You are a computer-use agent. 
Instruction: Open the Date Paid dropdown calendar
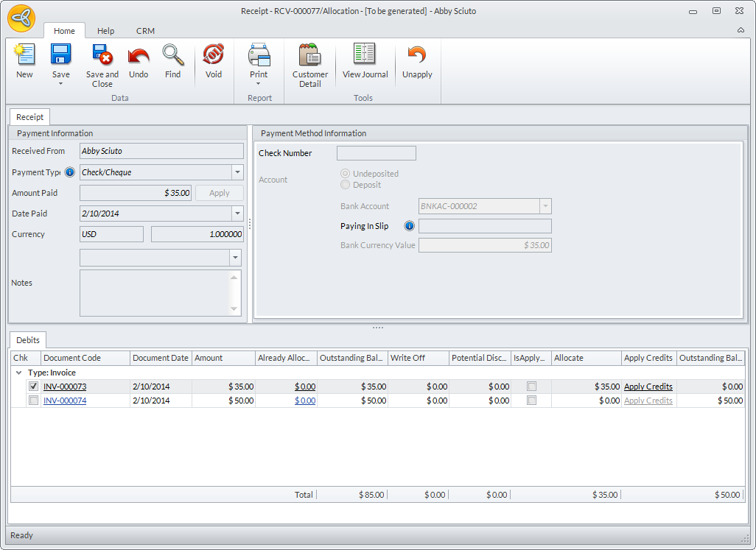(237, 214)
